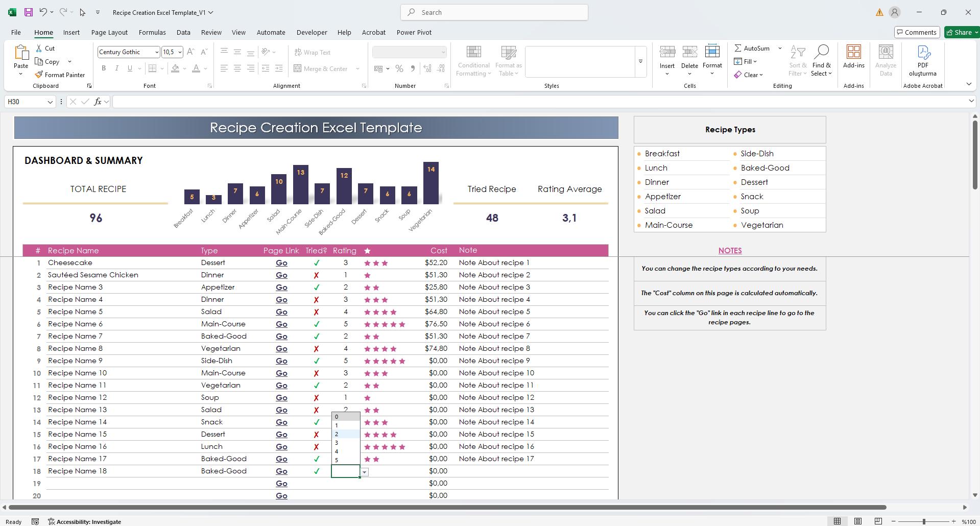Click the AutoSum button
Viewport: 980px width, 526px height.
[753, 48]
